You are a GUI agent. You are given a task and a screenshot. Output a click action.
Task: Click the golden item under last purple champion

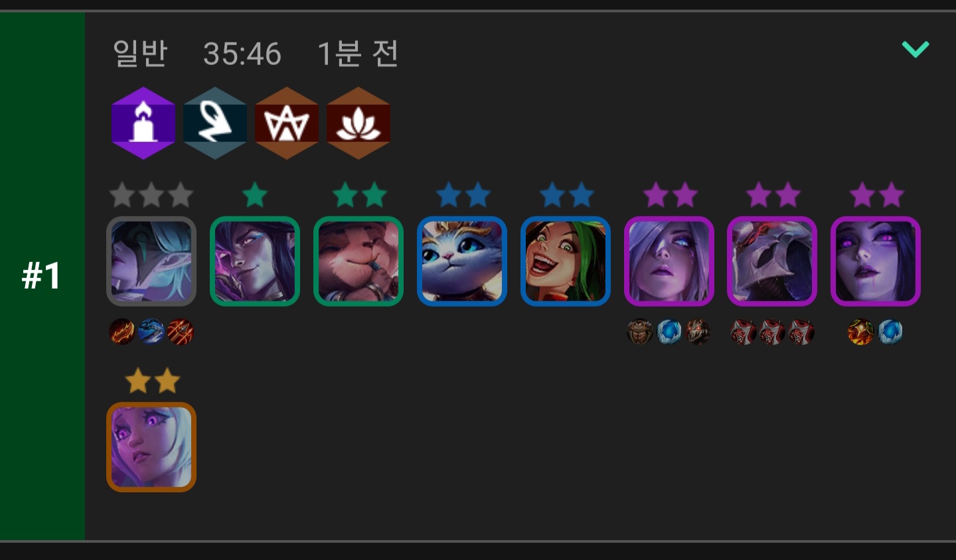861,332
